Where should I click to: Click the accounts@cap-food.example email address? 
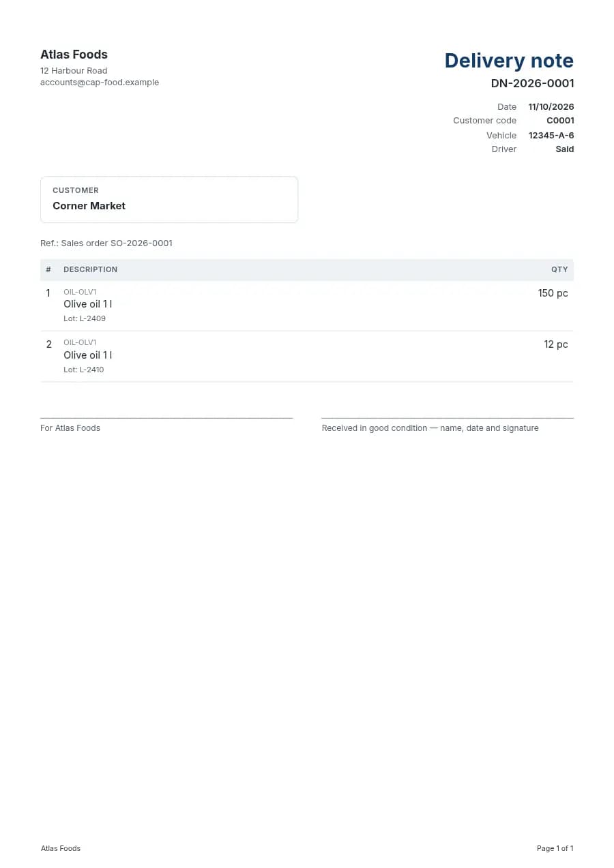(x=100, y=83)
